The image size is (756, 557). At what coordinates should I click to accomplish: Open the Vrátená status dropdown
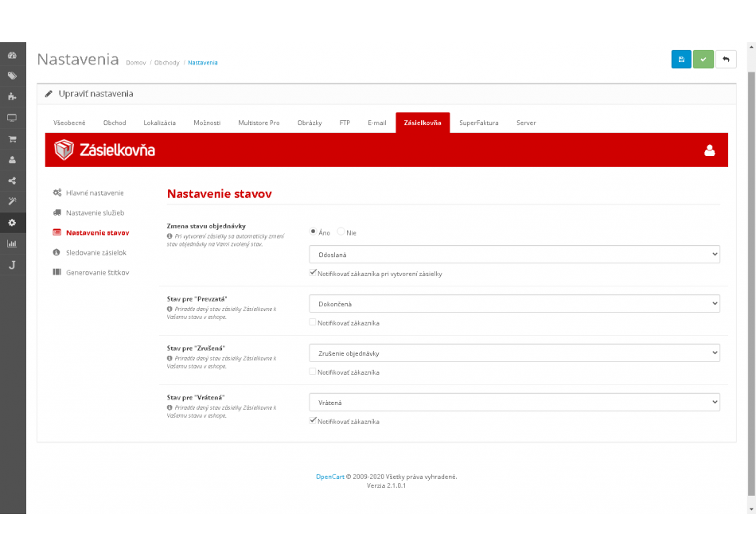click(x=514, y=402)
